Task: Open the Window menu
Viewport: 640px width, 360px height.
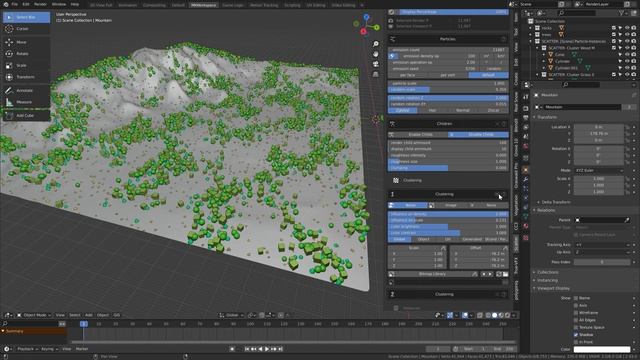Action: click(59, 4)
